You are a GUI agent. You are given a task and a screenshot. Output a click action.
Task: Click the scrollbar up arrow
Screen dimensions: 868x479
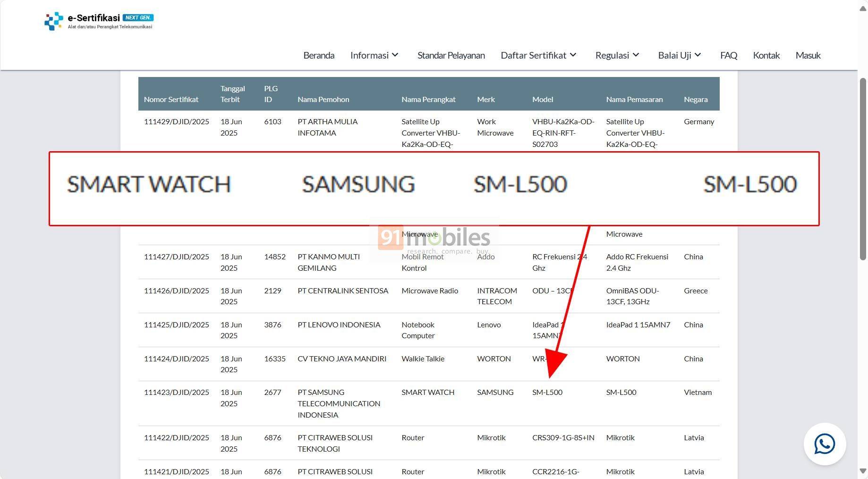pos(863,9)
